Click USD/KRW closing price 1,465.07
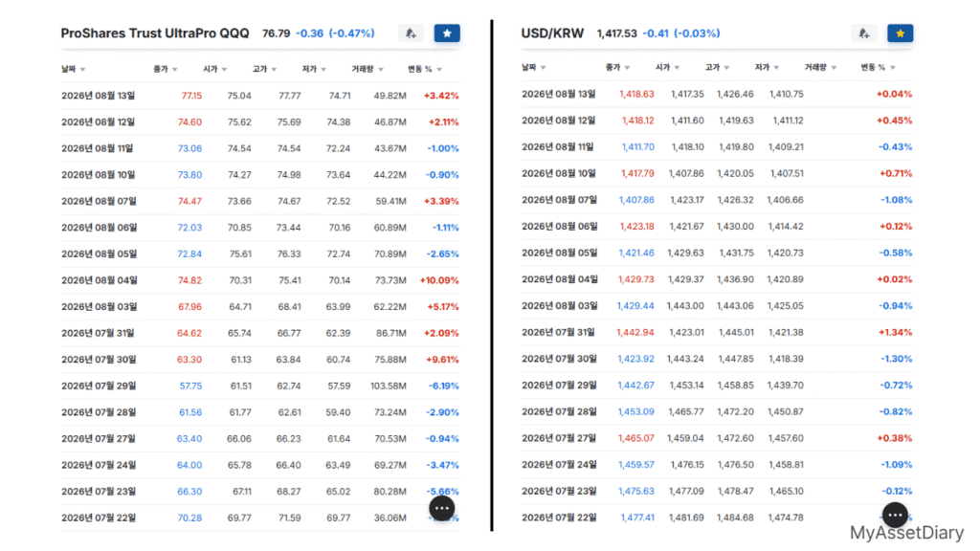This screenshot has width=980, height=551. pyautogui.click(x=636, y=438)
